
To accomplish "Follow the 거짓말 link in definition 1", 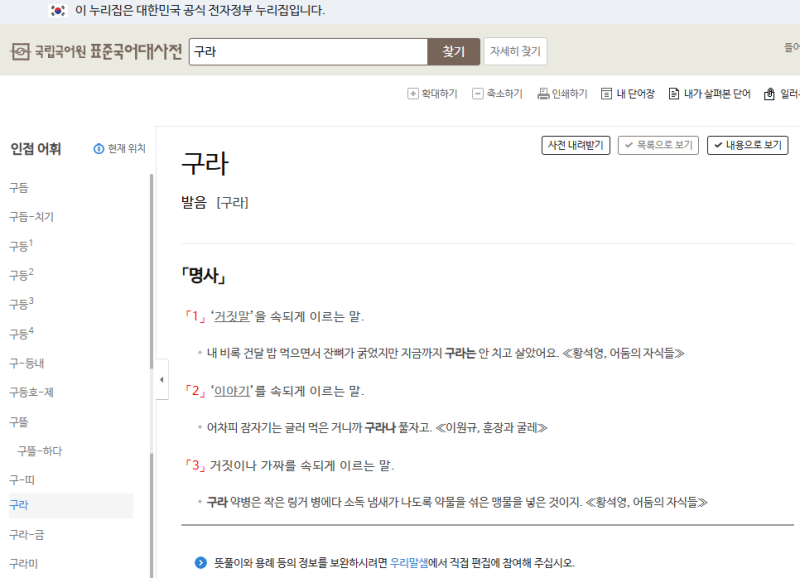I will [x=232, y=316].
